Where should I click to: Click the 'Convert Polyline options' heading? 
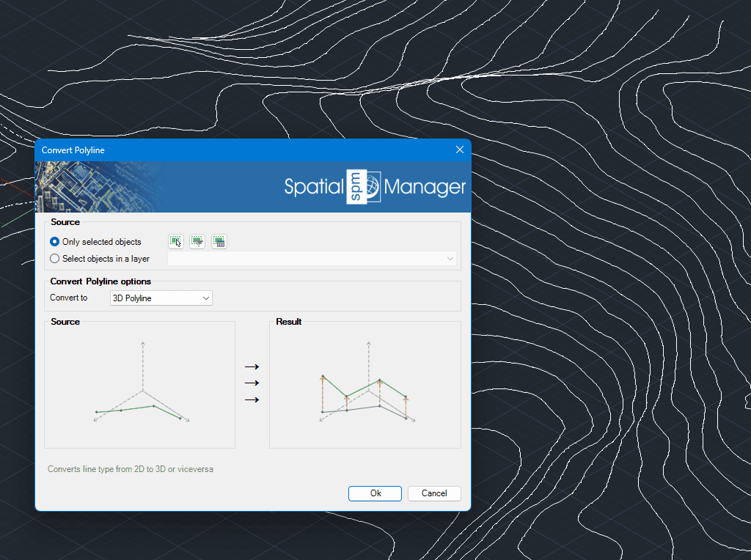coord(100,281)
